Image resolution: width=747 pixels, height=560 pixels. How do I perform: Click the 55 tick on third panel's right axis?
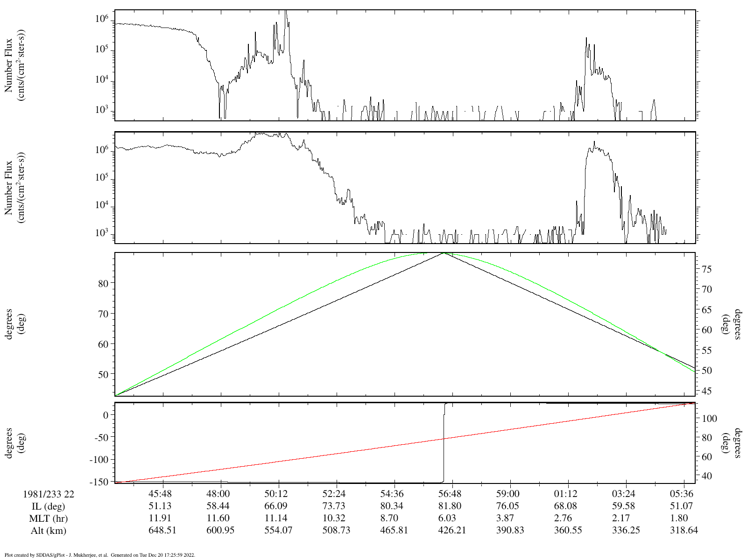point(707,350)
